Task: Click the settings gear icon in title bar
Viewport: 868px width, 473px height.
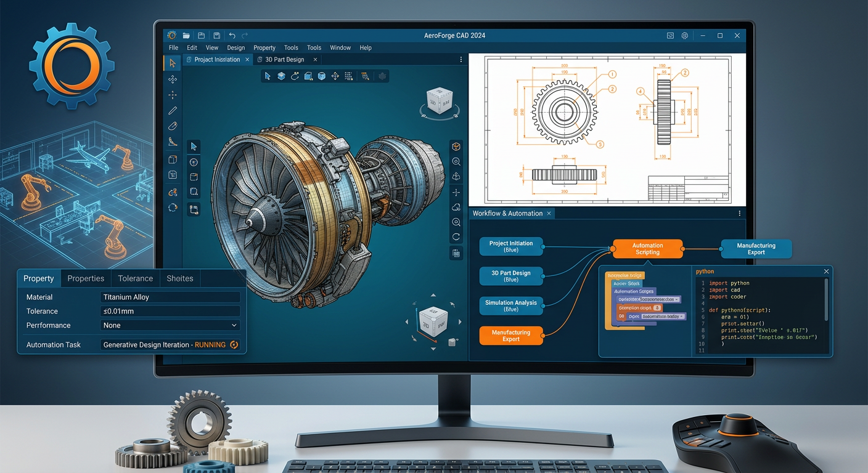Action: tap(684, 36)
